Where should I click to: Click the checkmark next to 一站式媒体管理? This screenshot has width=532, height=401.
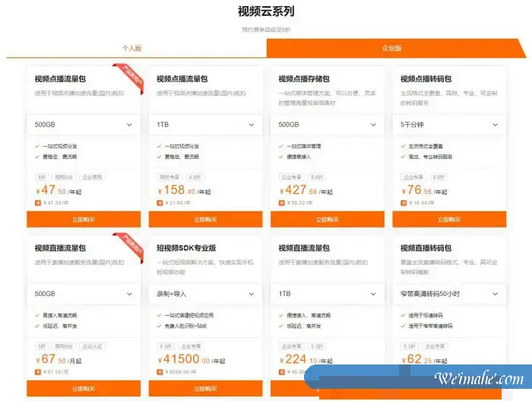[282, 146]
